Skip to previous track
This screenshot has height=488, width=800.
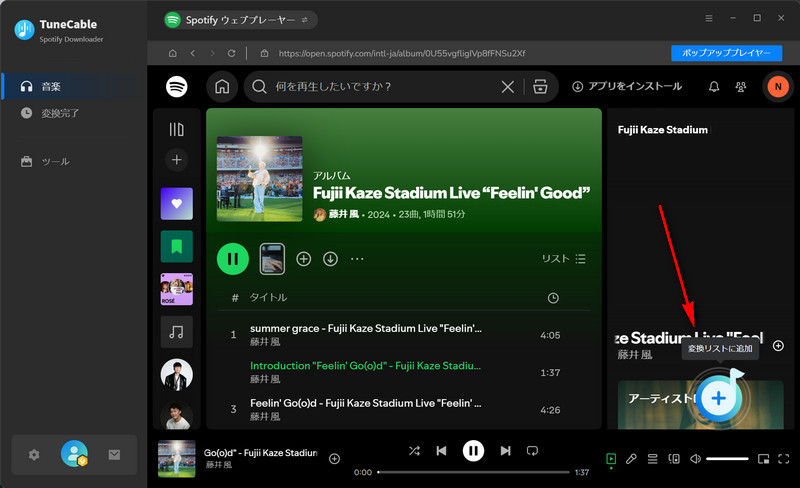point(441,451)
